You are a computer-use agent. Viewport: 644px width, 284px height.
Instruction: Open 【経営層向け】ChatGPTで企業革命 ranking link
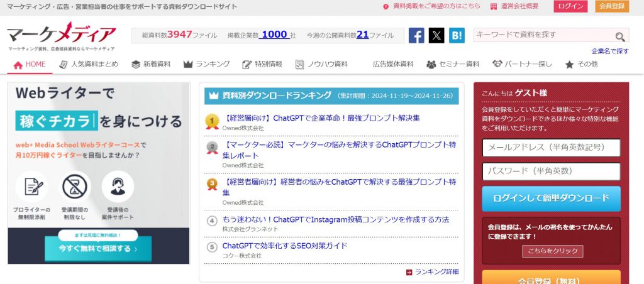[321, 118]
